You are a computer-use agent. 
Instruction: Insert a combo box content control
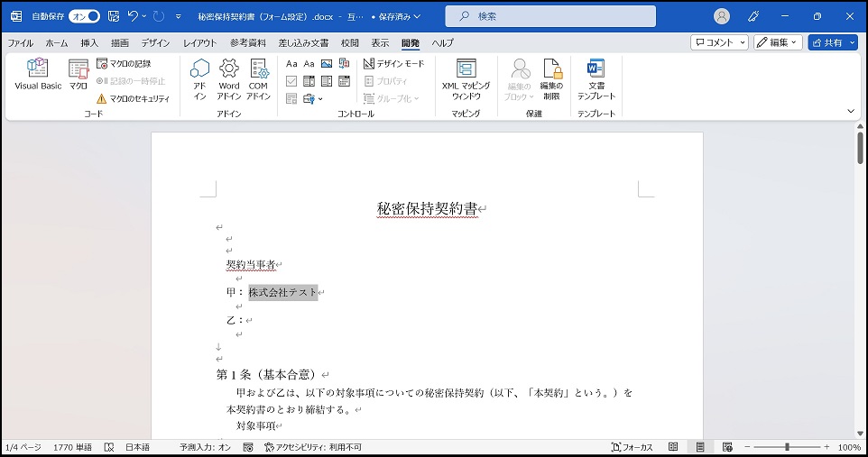[x=309, y=81]
